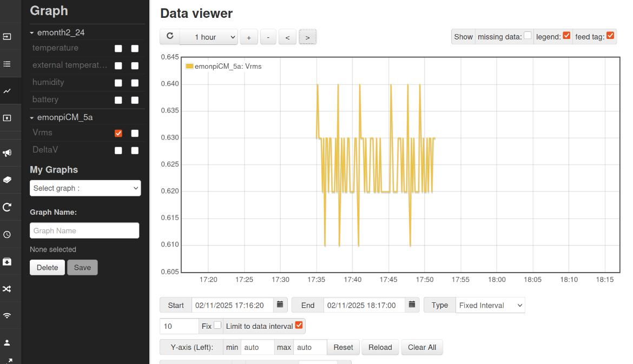Click the reload circular arrow toolbar button
The width and height of the screenshot is (633, 364).
[x=170, y=37]
